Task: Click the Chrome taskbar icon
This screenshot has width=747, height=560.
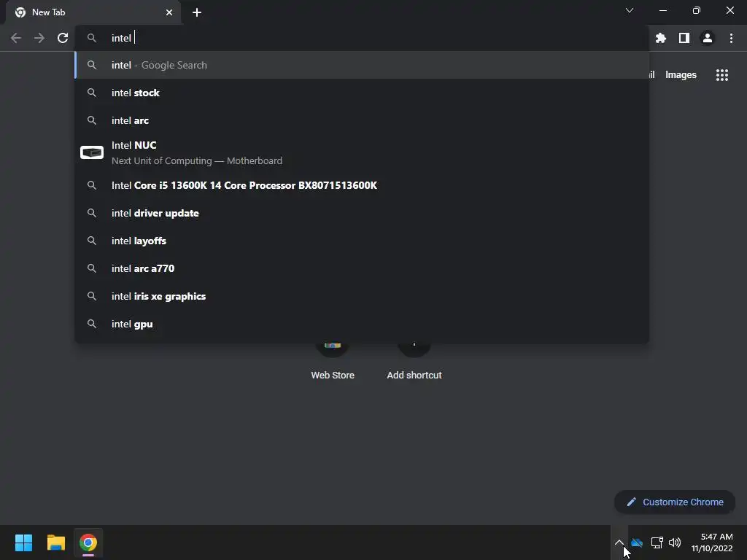Action: point(88,542)
